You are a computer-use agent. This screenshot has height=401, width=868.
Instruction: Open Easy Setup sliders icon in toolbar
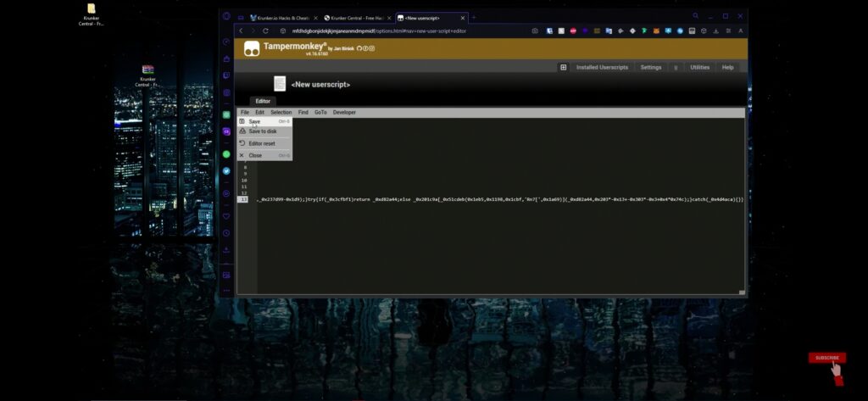[x=728, y=31]
